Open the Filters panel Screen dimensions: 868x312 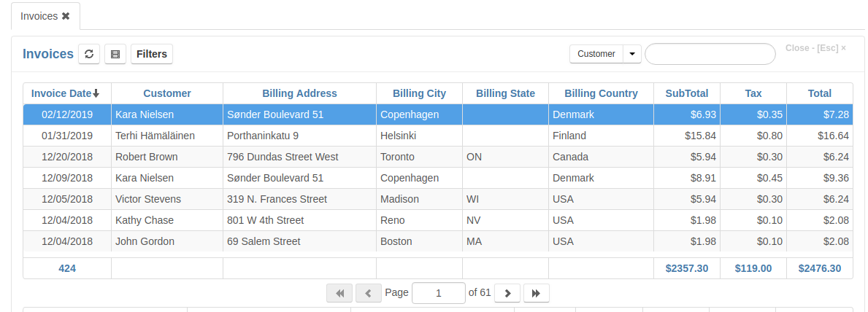coord(152,54)
